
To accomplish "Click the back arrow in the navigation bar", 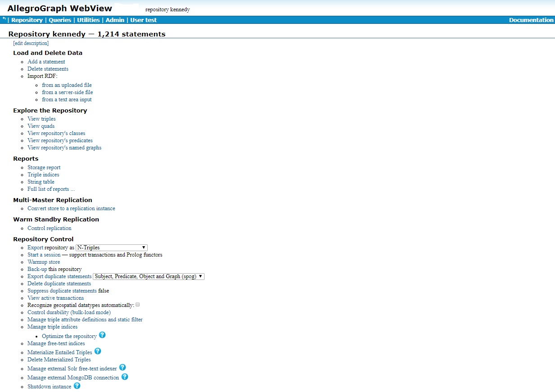I will [4, 19].
